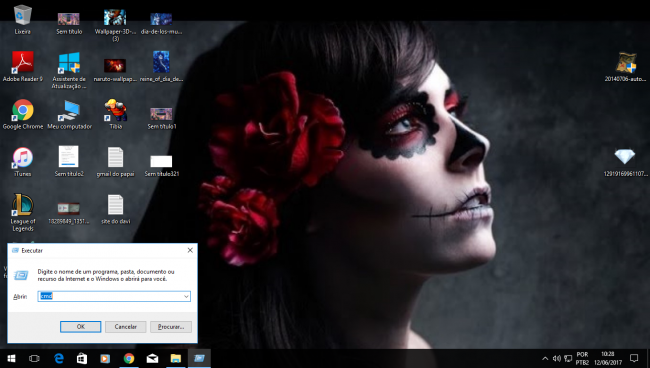650x368 pixels.
Task: Open site do davi text file
Action: pos(115,209)
